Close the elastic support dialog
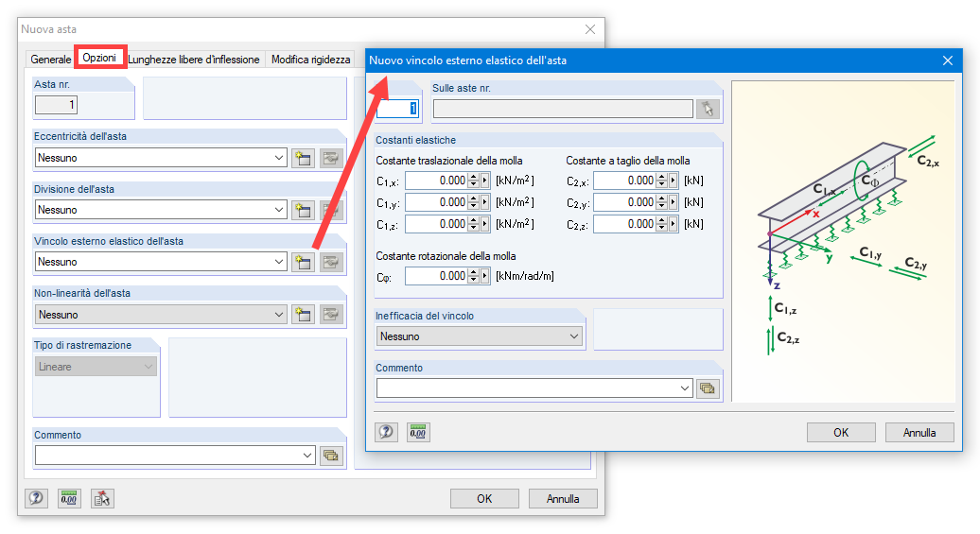 (x=948, y=60)
